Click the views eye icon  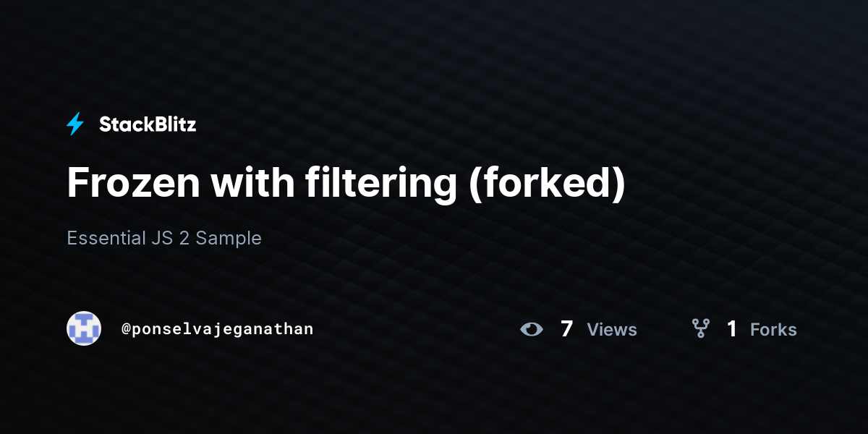(x=532, y=329)
